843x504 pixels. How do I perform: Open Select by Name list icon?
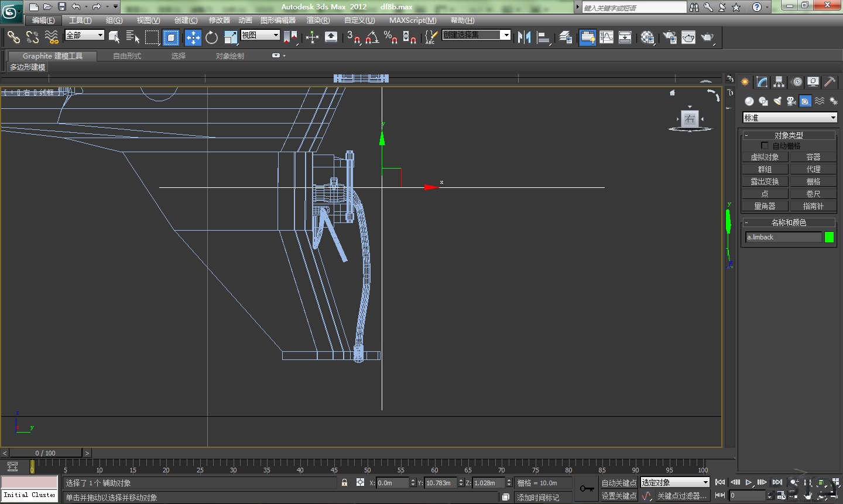(x=133, y=37)
